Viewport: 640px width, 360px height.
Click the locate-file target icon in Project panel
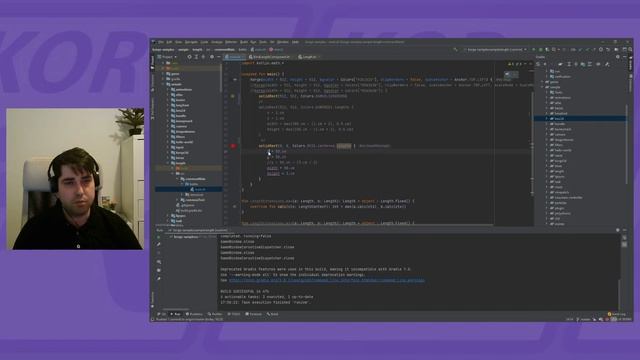(189, 57)
